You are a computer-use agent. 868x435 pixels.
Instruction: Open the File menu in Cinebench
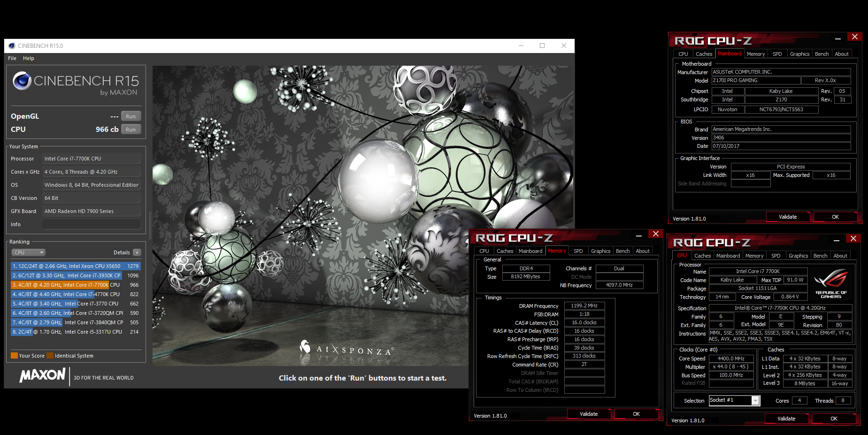tap(12, 58)
